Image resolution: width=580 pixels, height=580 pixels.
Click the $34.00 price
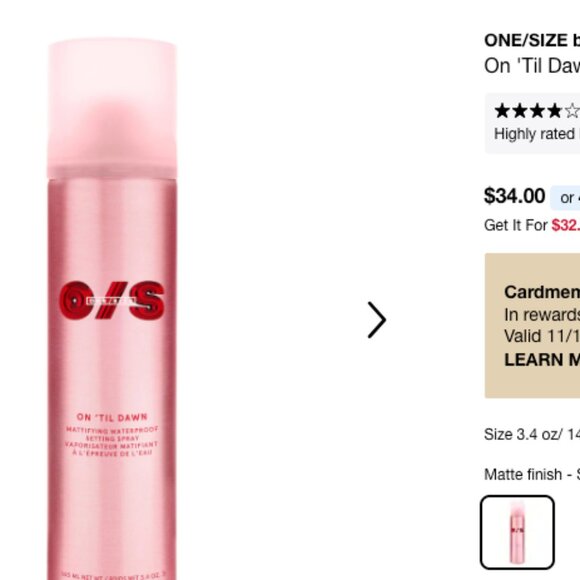(x=515, y=196)
